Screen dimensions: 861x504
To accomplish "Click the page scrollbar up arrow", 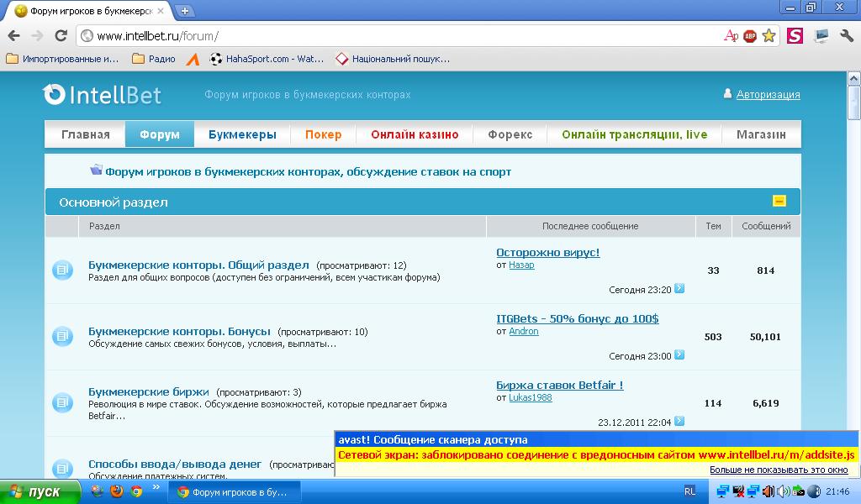I will pyautogui.click(x=854, y=79).
